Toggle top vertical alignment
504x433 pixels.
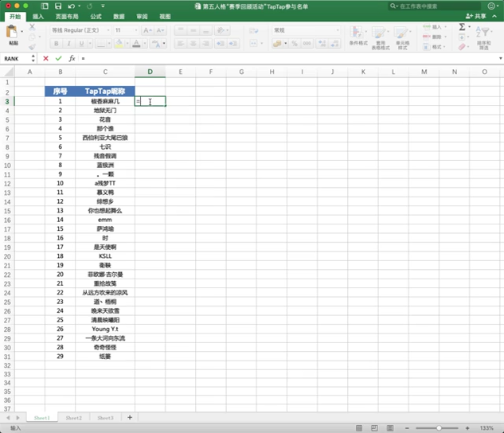tap(181, 30)
